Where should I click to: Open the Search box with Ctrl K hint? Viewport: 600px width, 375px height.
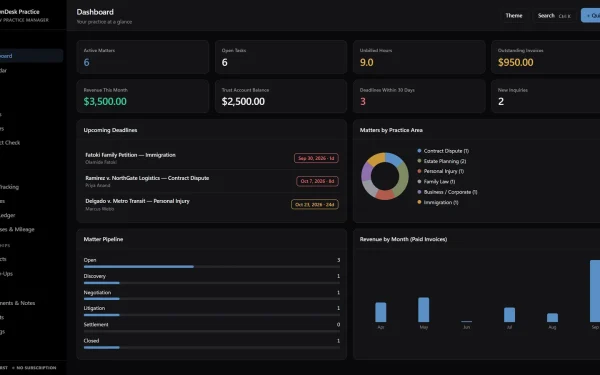click(554, 16)
